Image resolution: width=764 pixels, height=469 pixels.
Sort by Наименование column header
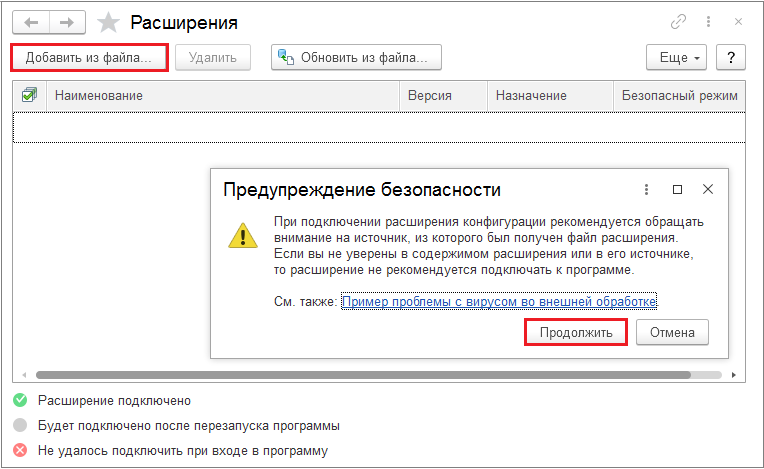[98, 95]
